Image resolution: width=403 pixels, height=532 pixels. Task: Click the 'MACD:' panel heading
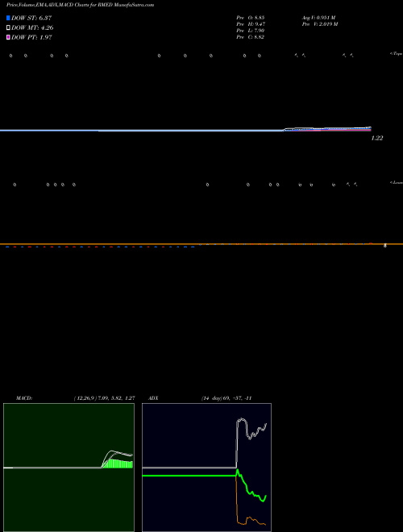[x=24, y=398]
